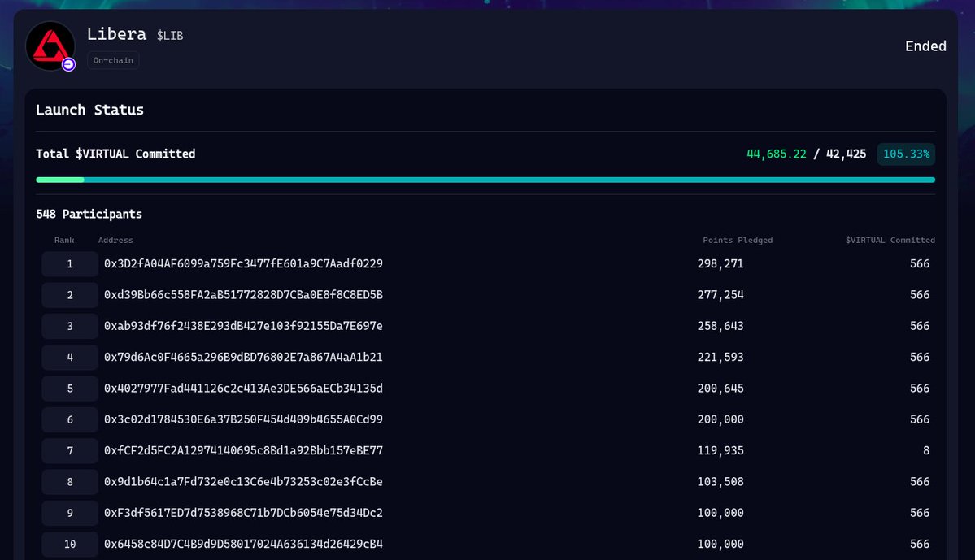Click points value 119,935
Viewport: 975px width, 560px height.
tap(720, 450)
